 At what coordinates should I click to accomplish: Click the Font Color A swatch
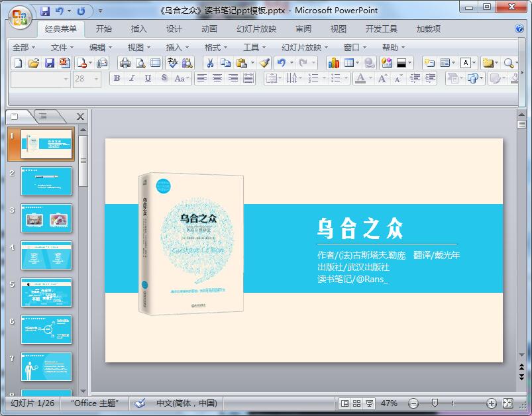coord(360,79)
